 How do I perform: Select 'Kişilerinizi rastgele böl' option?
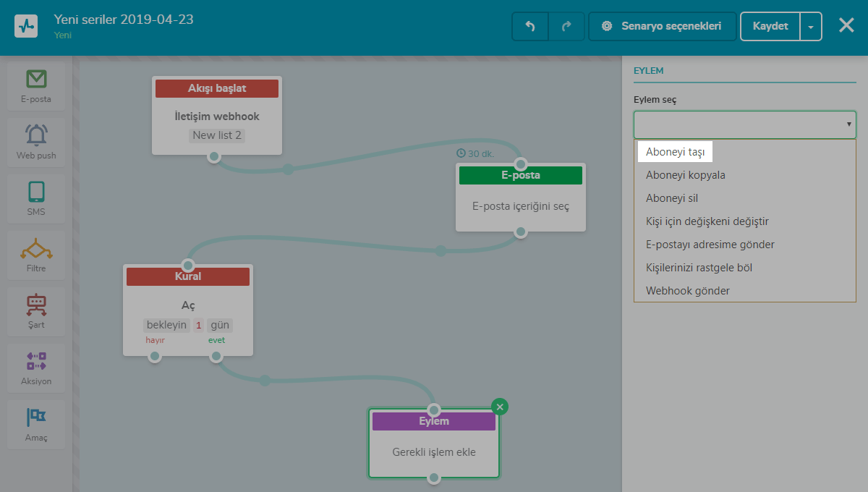(699, 268)
